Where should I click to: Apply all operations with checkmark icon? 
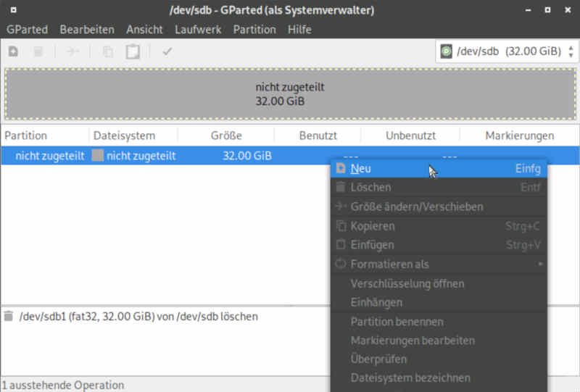(167, 51)
